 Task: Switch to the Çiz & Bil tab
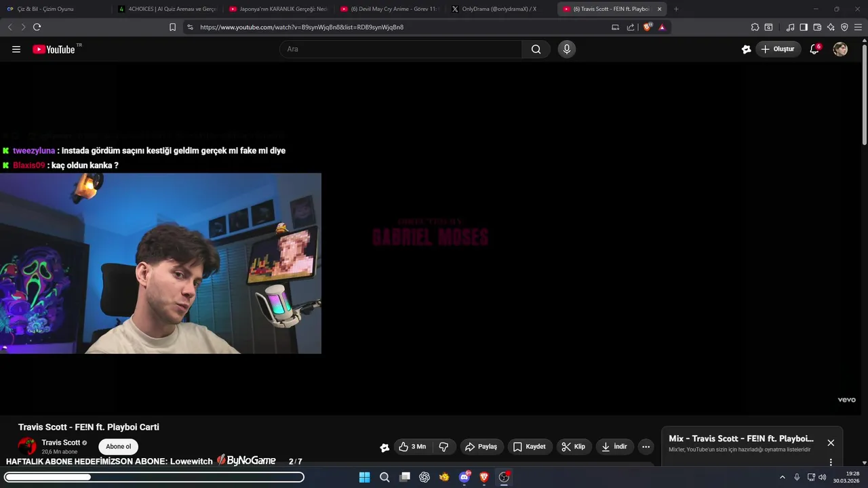[x=54, y=9]
